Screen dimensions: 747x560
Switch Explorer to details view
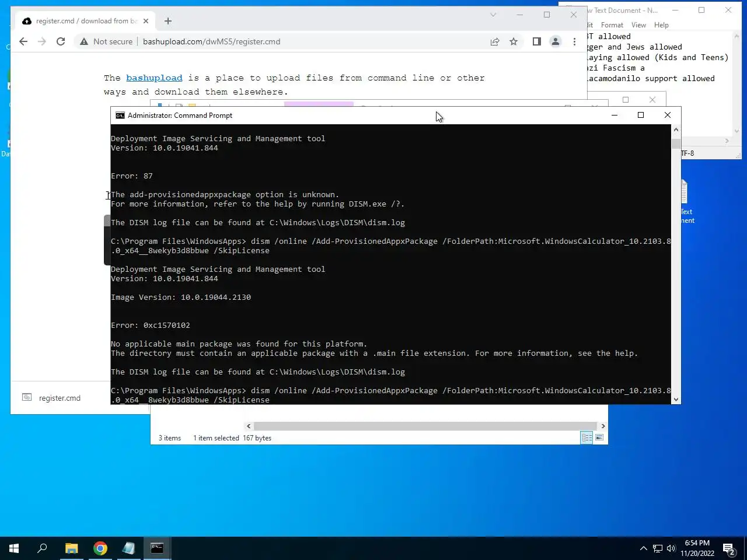coord(587,437)
